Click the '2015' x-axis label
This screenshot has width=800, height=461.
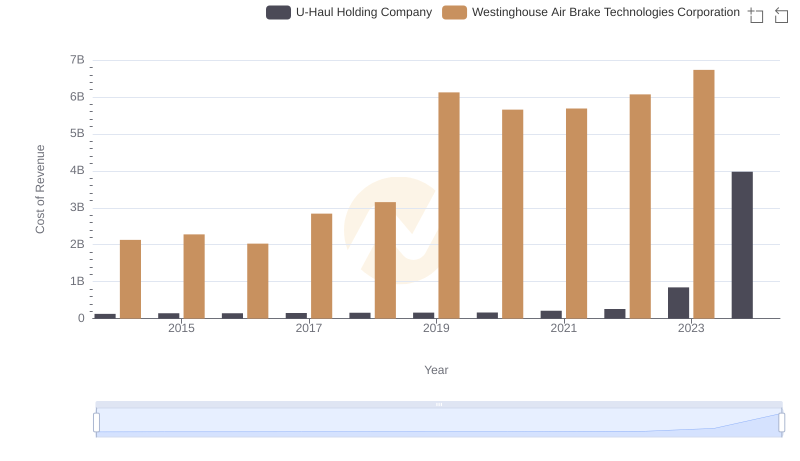pos(181,328)
